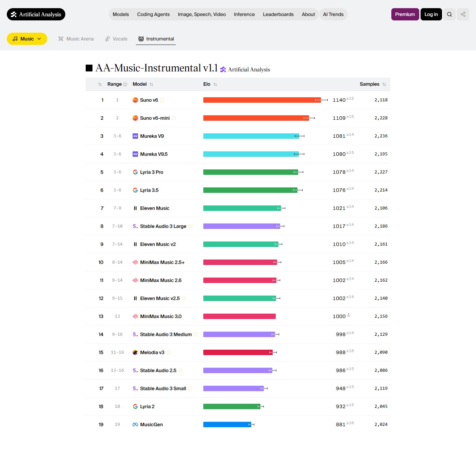The image size is (476, 449).
Task: Click the Google icon beside Lyria 3 Pro
Action: coord(135,172)
